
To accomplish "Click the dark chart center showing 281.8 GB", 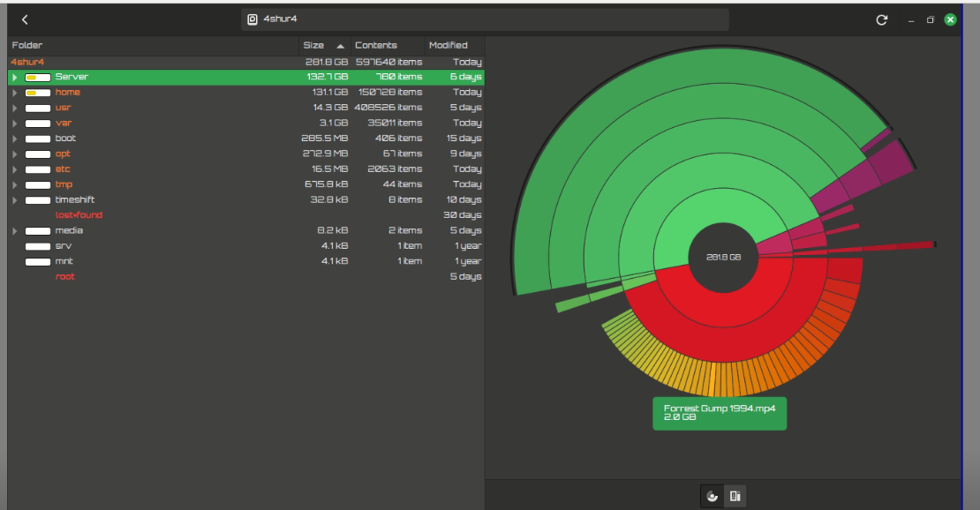I will coord(723,258).
